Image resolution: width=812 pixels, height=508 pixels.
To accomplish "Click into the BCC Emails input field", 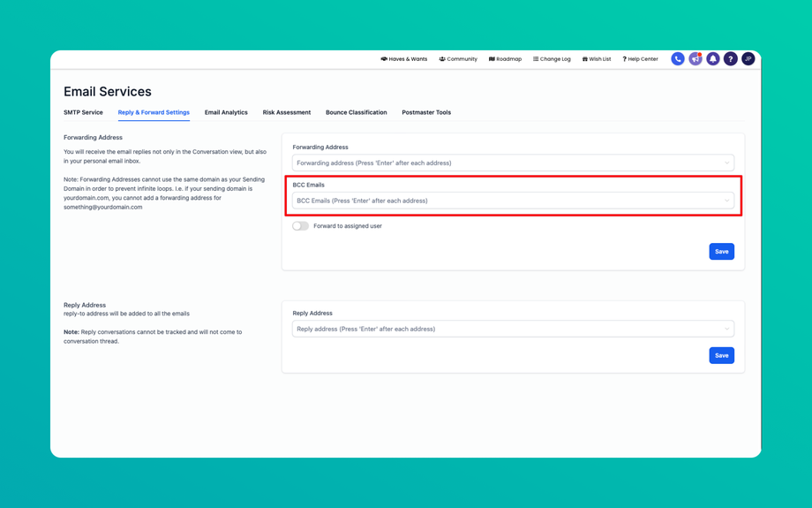I will click(513, 201).
